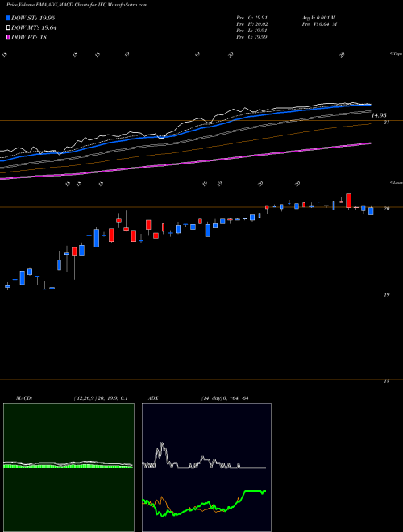The height and width of the screenshot is (532, 403).
Task: Click the 'Pre O: 19.91' value
Action: point(252,18)
